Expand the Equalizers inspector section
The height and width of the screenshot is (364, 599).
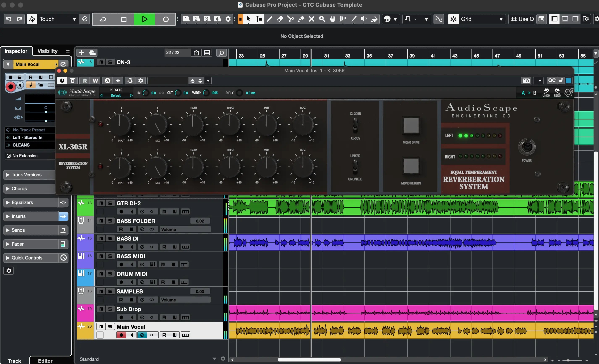[x=22, y=202]
